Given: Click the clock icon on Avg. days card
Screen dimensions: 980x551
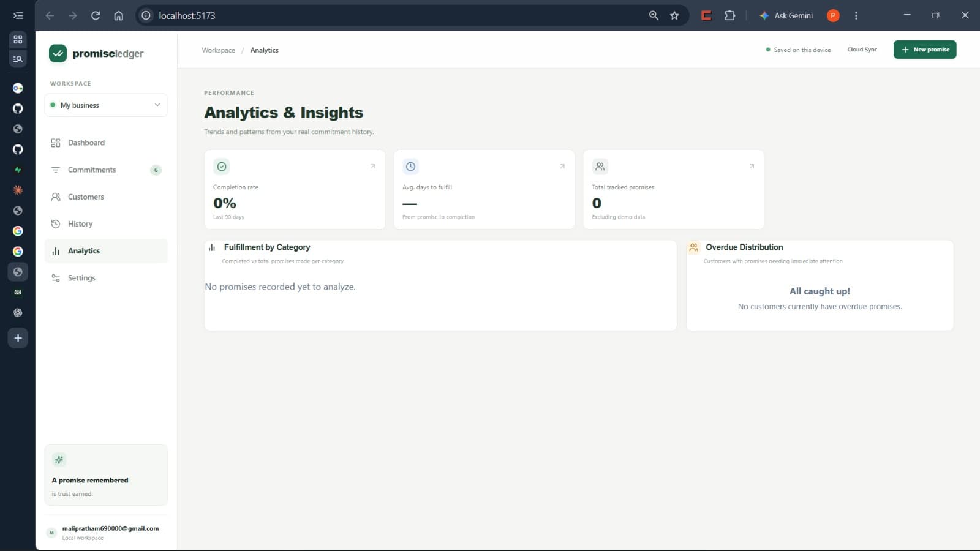Looking at the screenshot, I should [410, 167].
